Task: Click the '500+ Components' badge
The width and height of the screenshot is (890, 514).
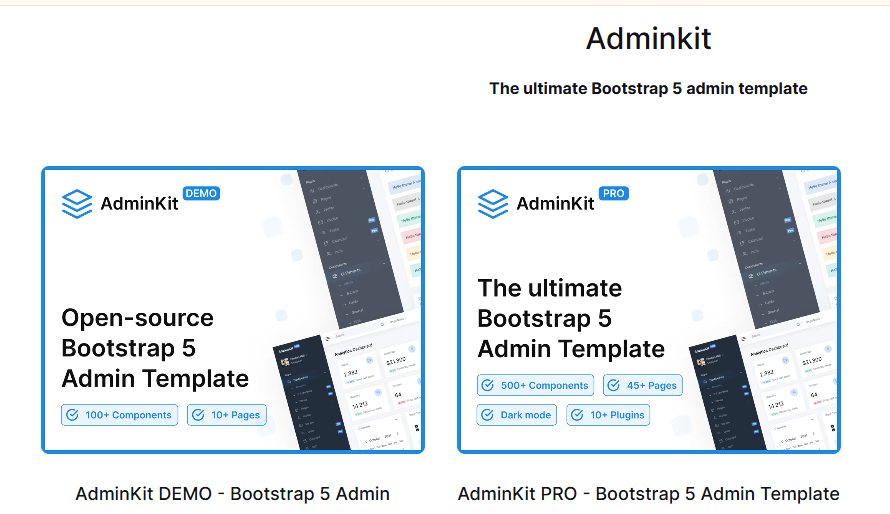Action: click(536, 385)
